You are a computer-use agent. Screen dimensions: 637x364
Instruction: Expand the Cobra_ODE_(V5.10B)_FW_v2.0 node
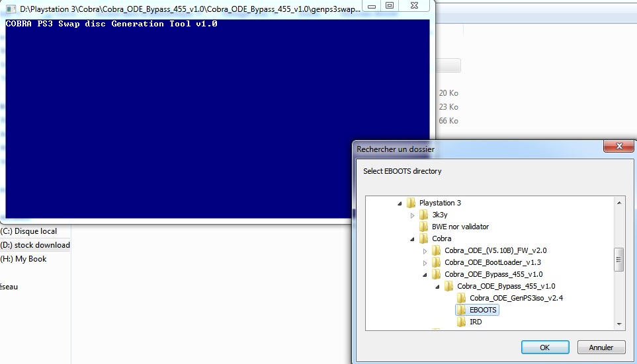(425, 251)
